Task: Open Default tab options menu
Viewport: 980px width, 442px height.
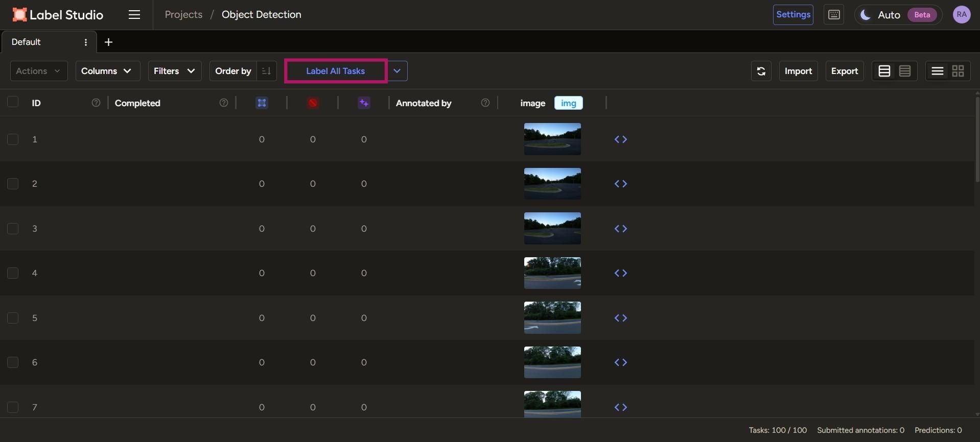Action: [86, 42]
